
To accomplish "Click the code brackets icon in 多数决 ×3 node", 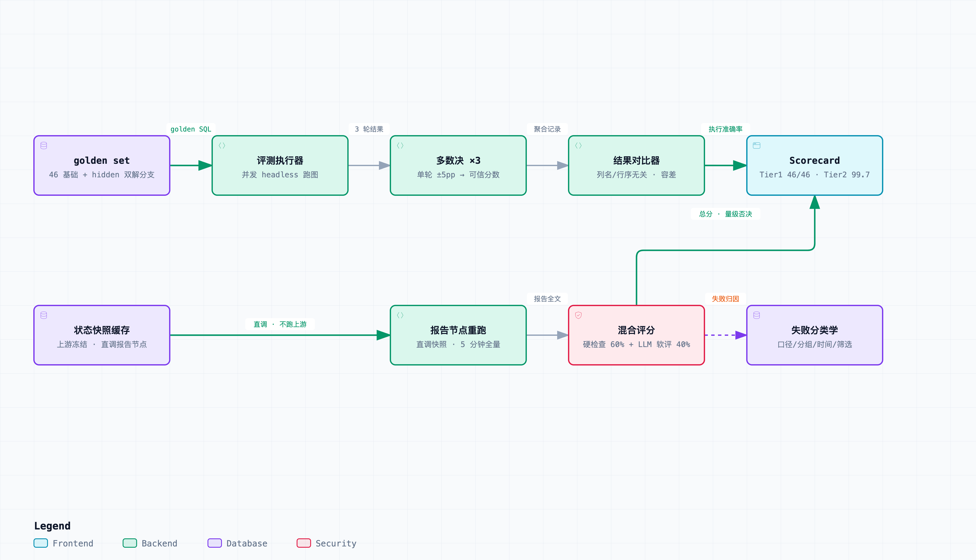I will (400, 146).
